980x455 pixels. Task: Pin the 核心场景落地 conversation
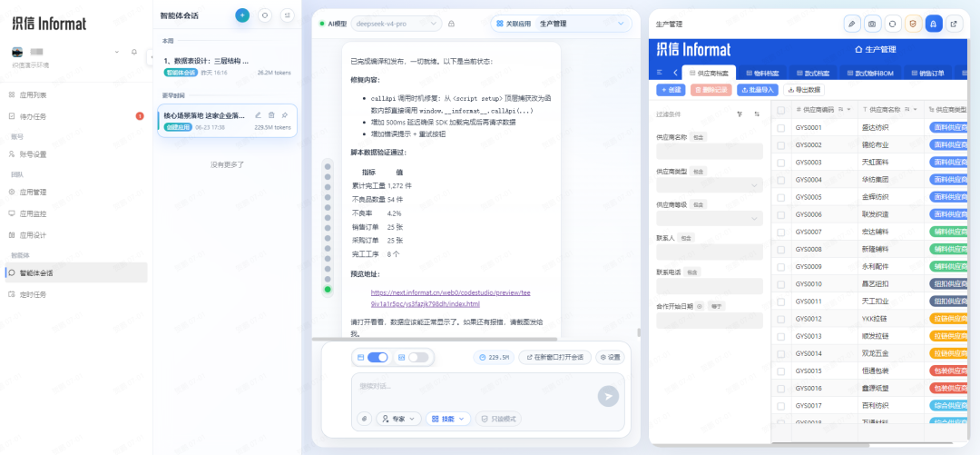pyautogui.click(x=284, y=115)
